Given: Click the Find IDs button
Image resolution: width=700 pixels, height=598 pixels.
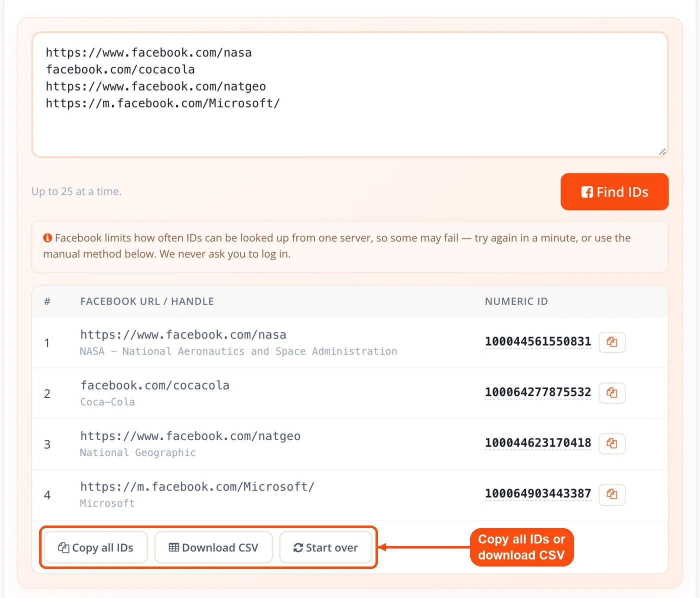Looking at the screenshot, I should [x=614, y=192].
